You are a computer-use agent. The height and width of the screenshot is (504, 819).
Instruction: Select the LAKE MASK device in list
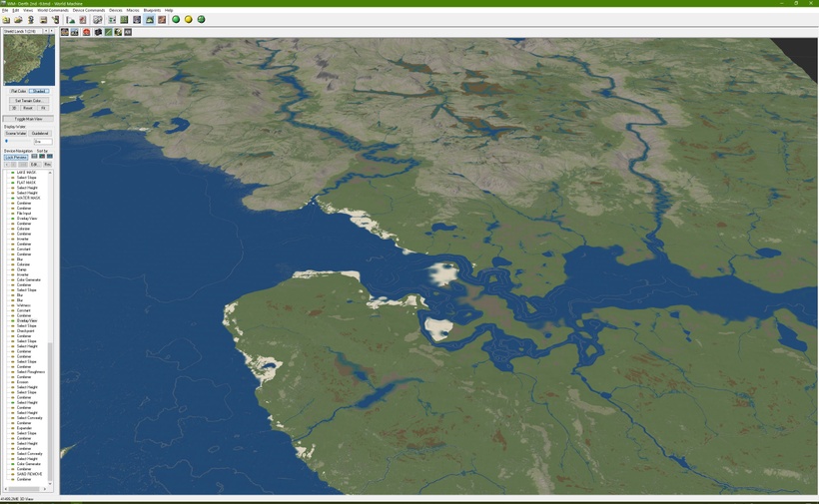[x=26, y=173]
